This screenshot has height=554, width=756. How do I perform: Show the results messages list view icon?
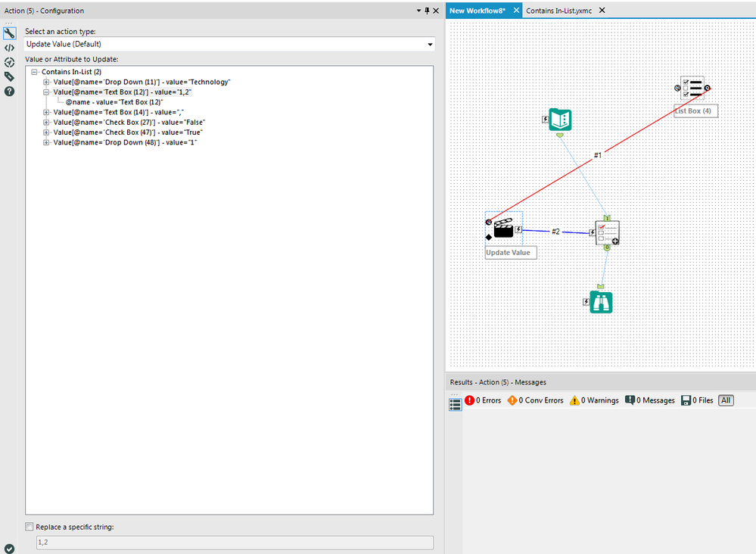pos(455,405)
